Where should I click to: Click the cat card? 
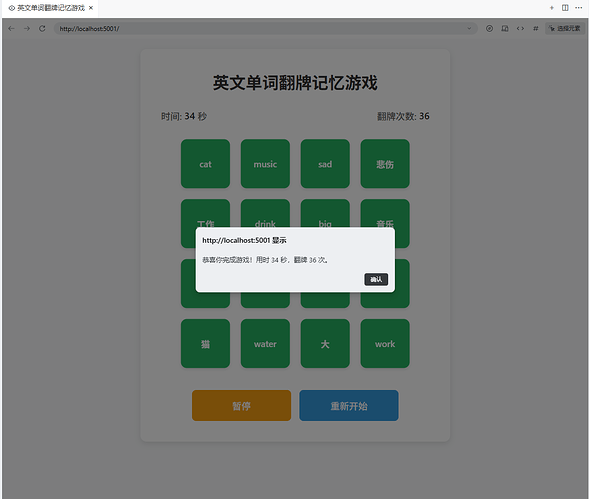click(x=205, y=164)
